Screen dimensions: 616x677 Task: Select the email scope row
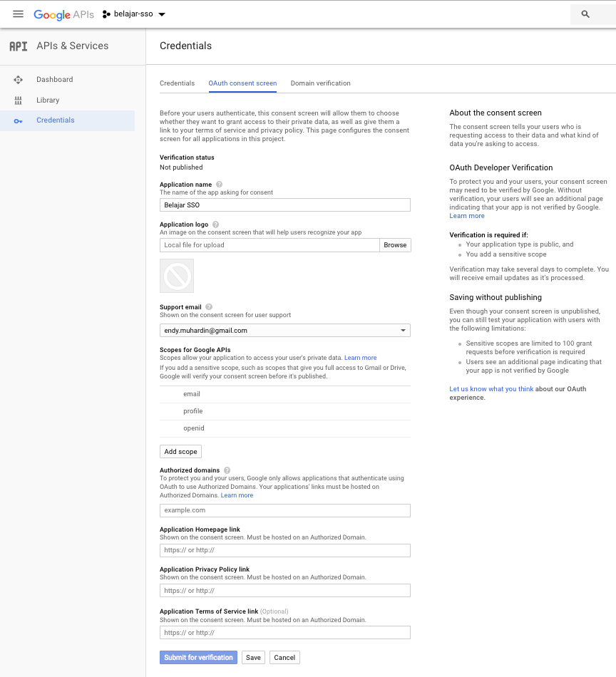[x=285, y=394]
